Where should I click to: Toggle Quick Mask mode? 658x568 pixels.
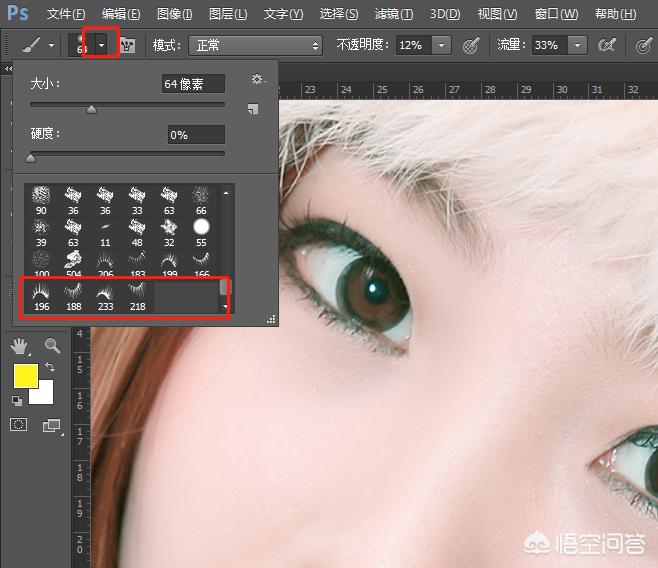(19, 426)
